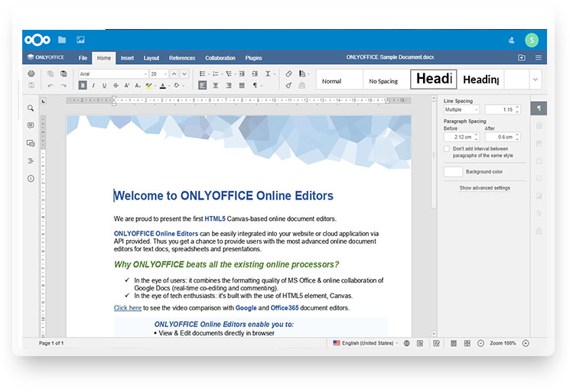Image resolution: width=570 pixels, height=392 pixels.
Task: Follow the Click here hyperlink
Action: click(x=128, y=308)
